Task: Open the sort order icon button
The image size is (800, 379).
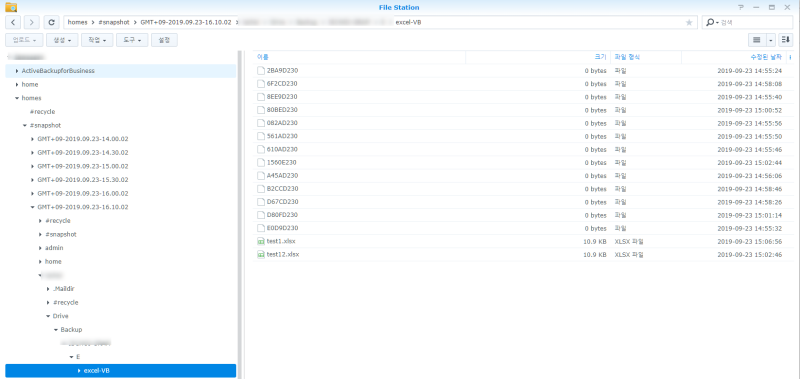Action: pyautogui.click(x=786, y=40)
